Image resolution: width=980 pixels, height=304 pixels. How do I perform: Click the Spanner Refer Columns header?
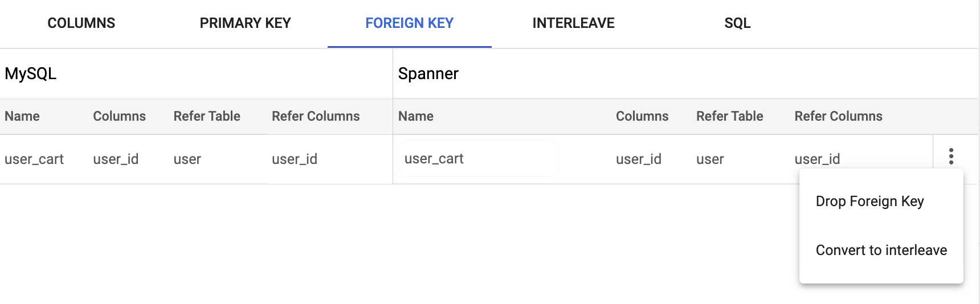click(x=839, y=116)
